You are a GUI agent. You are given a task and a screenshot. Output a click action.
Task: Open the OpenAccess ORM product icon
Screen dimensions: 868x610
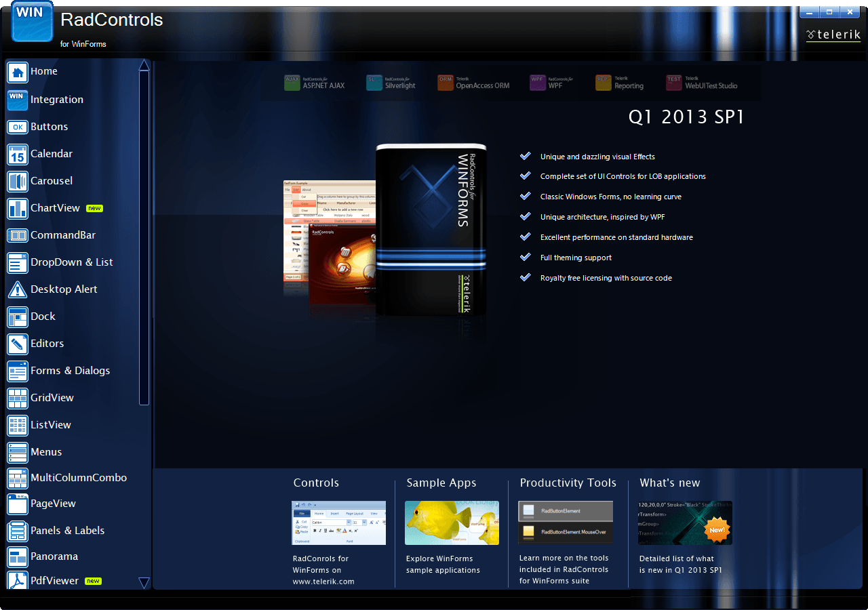coord(446,83)
